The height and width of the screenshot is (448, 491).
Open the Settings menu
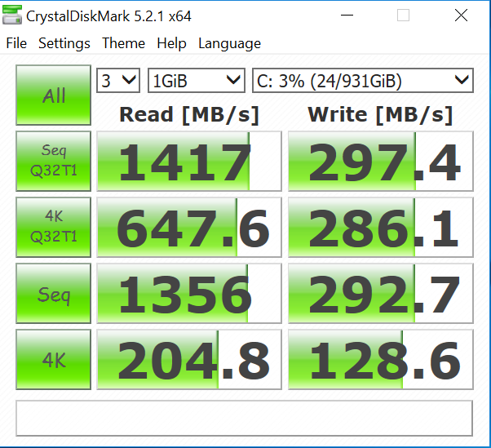pos(64,43)
